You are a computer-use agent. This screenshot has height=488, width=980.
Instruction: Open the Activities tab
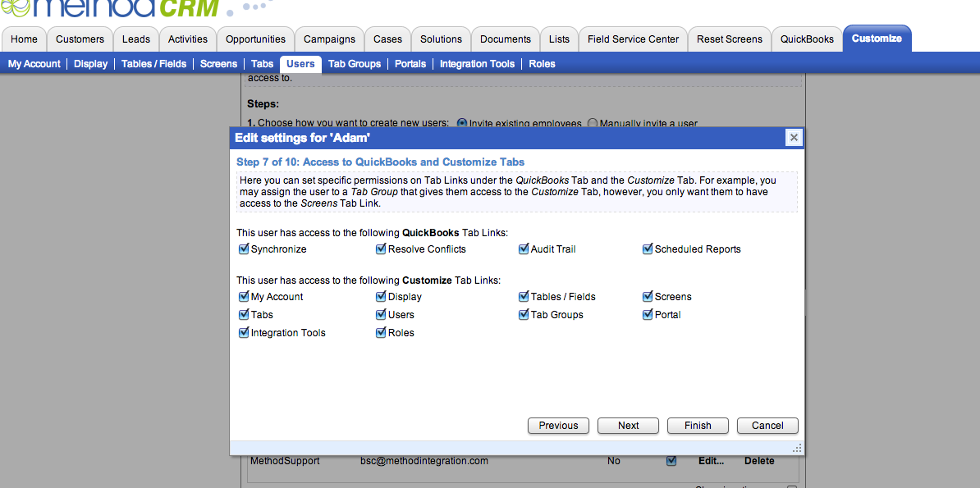188,39
